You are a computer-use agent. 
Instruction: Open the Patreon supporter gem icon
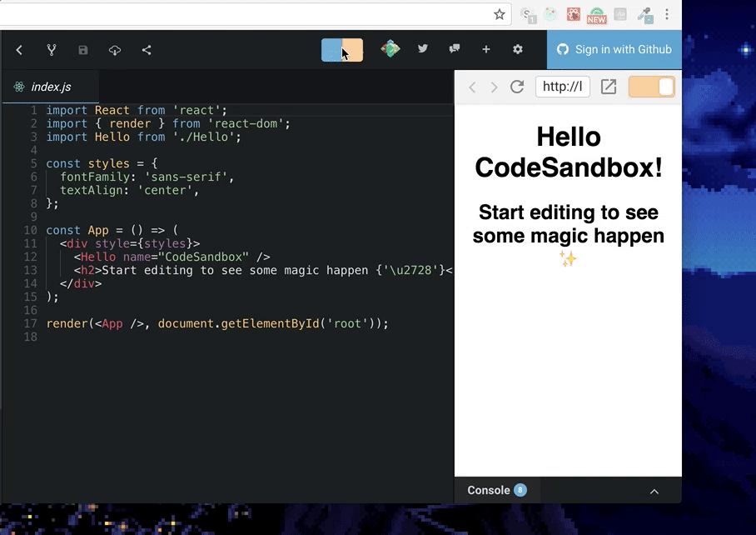(x=390, y=48)
